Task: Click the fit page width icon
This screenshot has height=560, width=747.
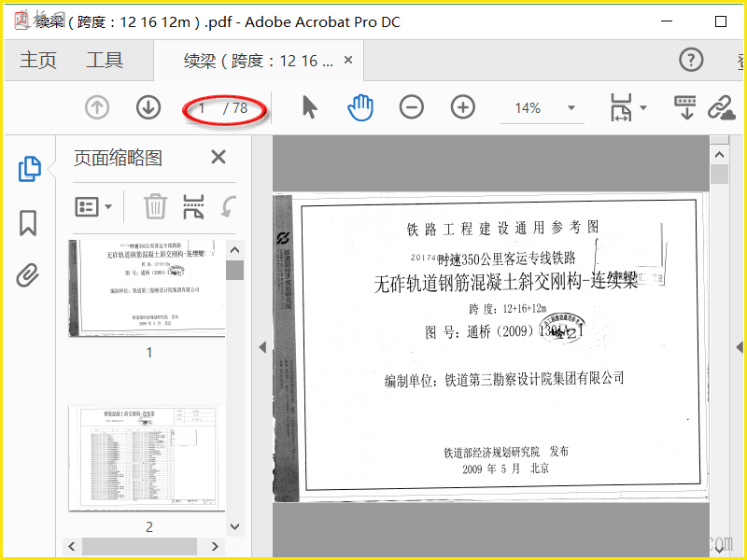Action: tap(621, 107)
